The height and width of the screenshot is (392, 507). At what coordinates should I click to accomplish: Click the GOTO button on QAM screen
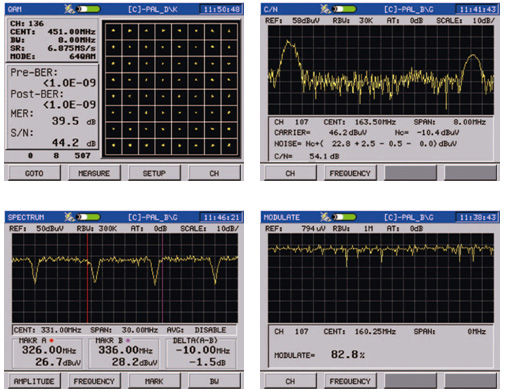pyautogui.click(x=34, y=173)
